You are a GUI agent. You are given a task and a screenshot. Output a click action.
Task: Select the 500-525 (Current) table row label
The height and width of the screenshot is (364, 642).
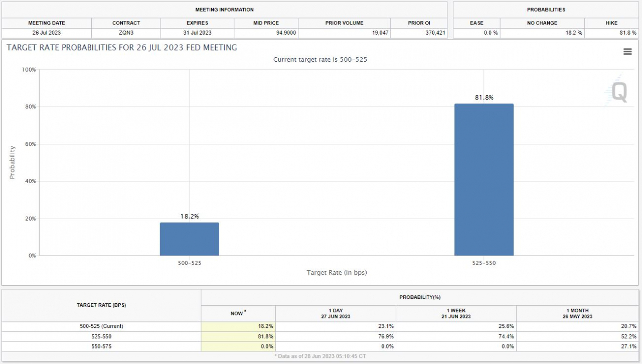click(x=101, y=326)
